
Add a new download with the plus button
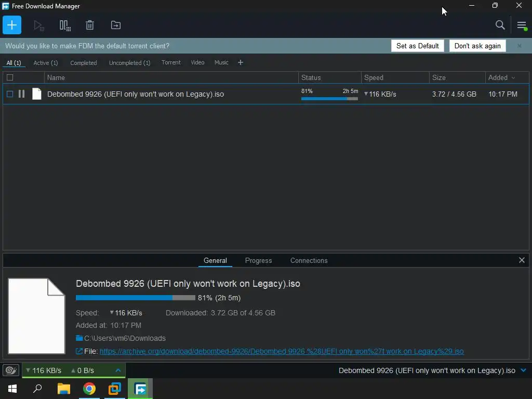pyautogui.click(x=12, y=25)
